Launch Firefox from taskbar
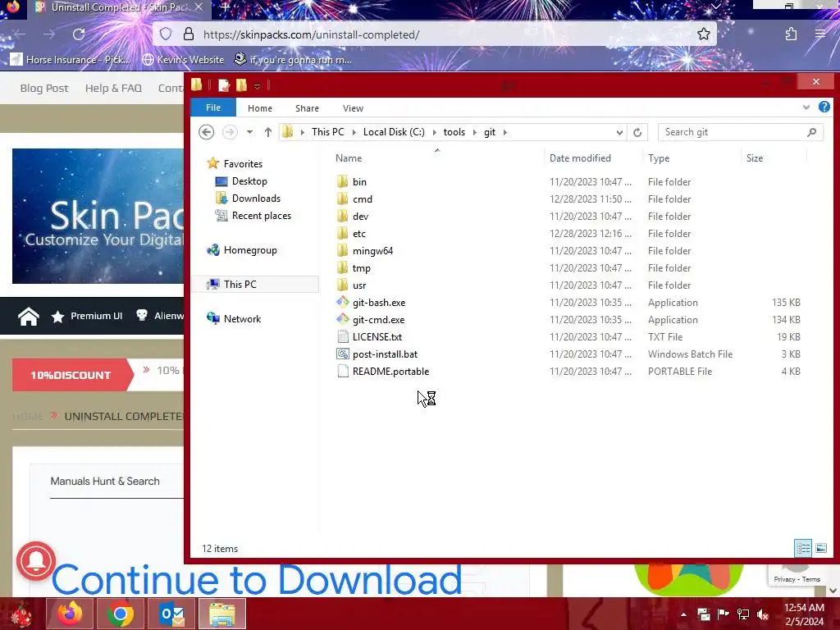The height and width of the screenshot is (630, 840). [x=70, y=614]
